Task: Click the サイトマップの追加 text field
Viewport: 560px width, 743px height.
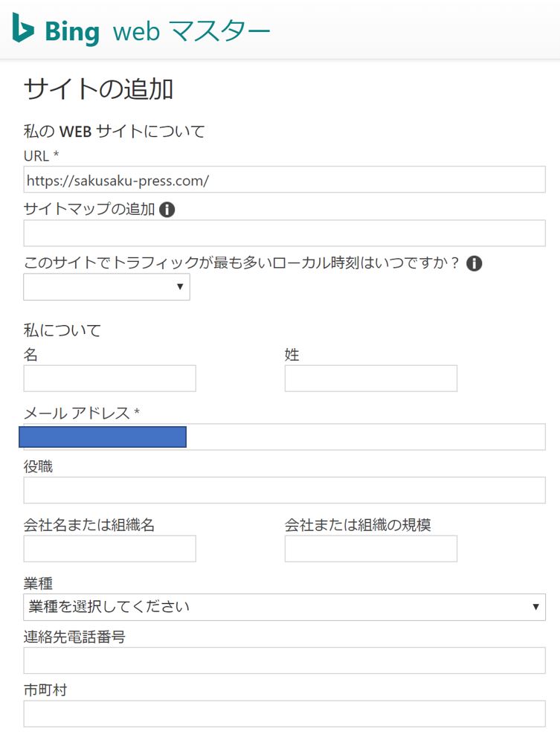Action: click(x=284, y=234)
